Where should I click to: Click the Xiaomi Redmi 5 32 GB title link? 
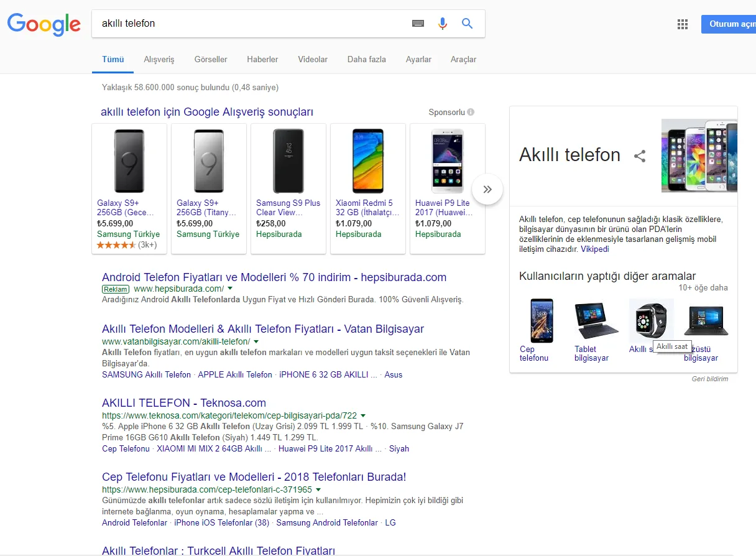(367, 208)
